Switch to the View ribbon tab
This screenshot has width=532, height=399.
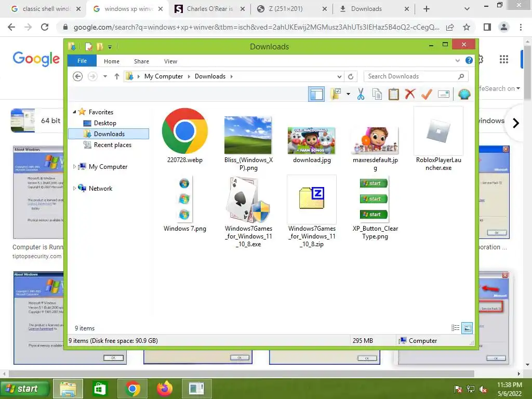170,61
